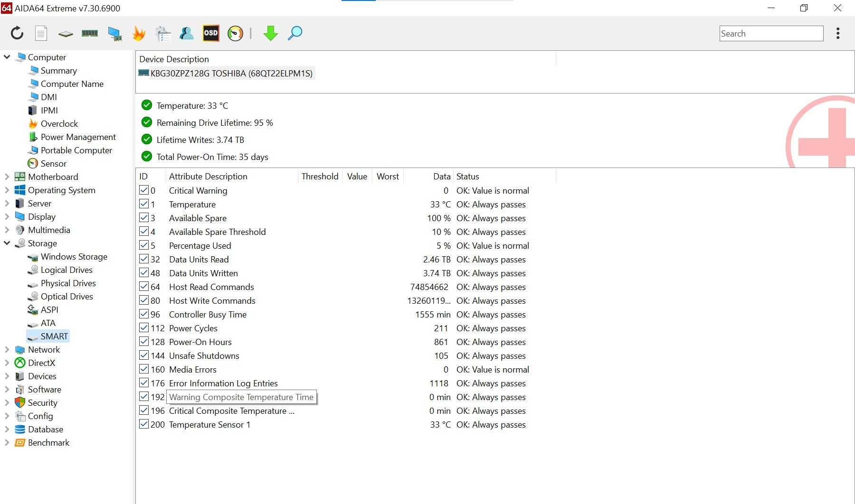
Task: Select the KBG30ZPZ128G TOSHIBA device entry
Action: [226, 74]
